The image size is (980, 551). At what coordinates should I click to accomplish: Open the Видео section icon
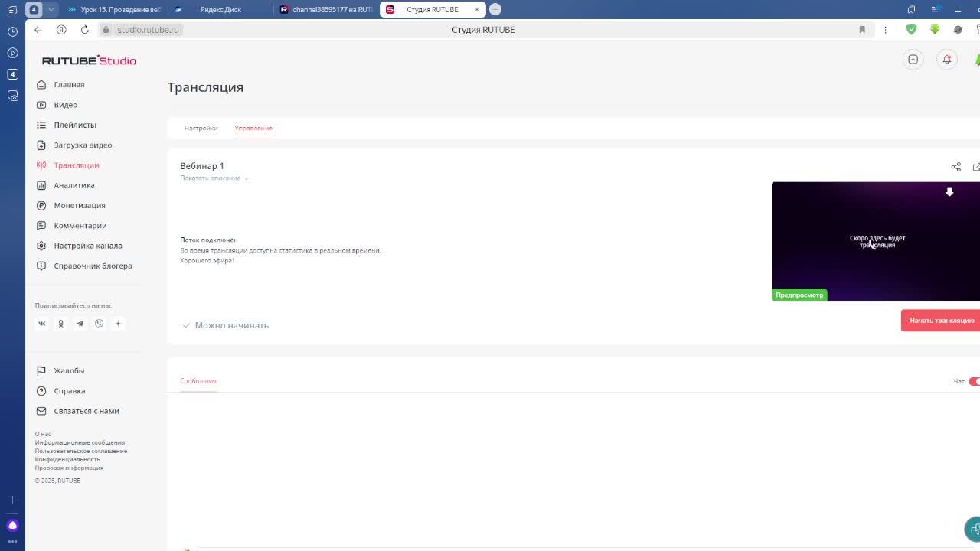(41, 105)
